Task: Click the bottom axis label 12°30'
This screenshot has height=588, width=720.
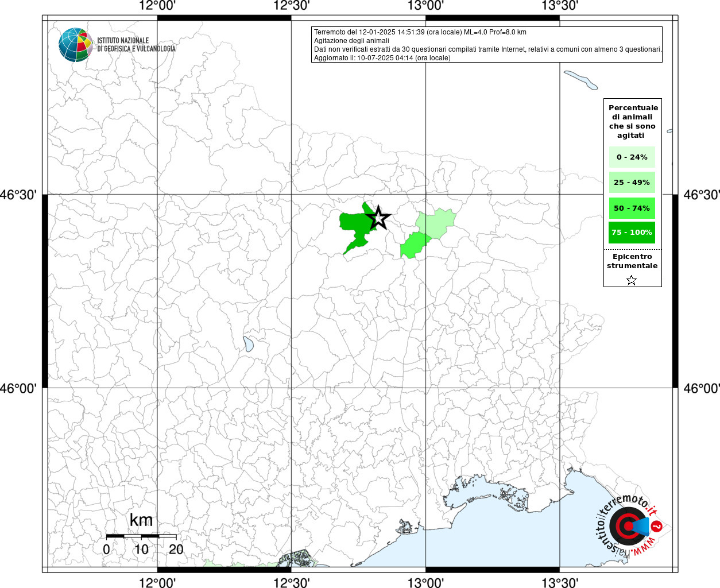Action: pyautogui.click(x=291, y=582)
